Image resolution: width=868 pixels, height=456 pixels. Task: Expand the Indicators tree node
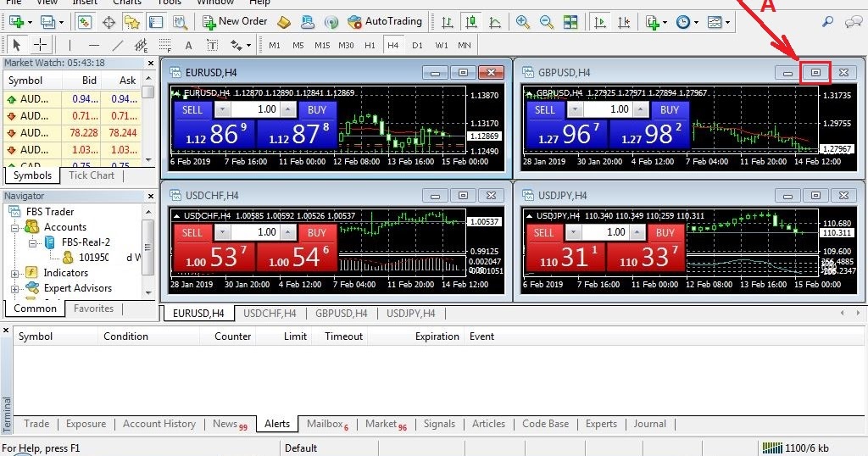tap(15, 274)
